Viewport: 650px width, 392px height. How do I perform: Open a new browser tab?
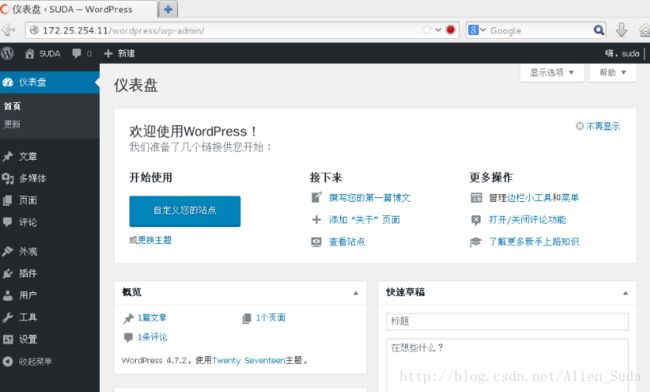[168, 9]
